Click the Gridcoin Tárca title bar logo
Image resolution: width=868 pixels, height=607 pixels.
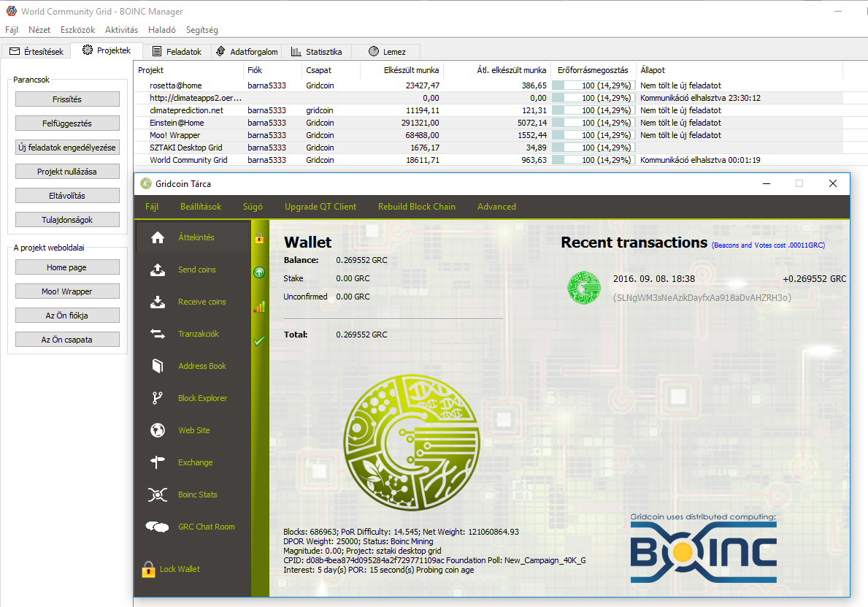[145, 183]
